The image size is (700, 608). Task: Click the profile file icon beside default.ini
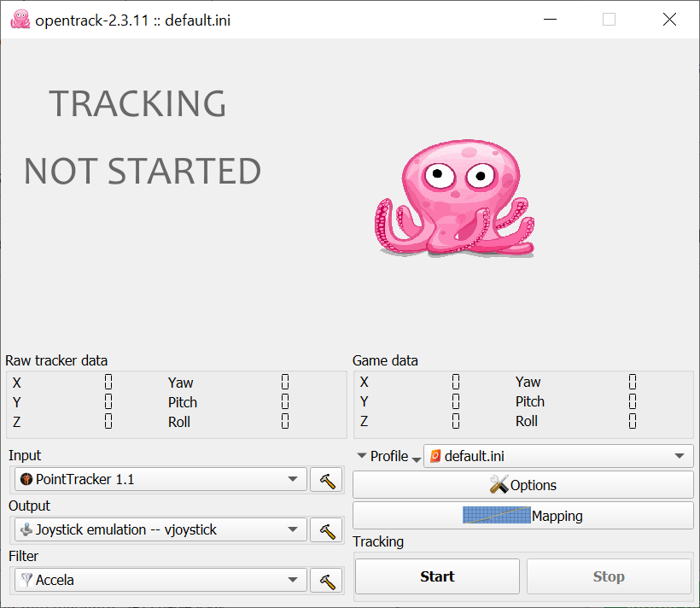(435, 455)
